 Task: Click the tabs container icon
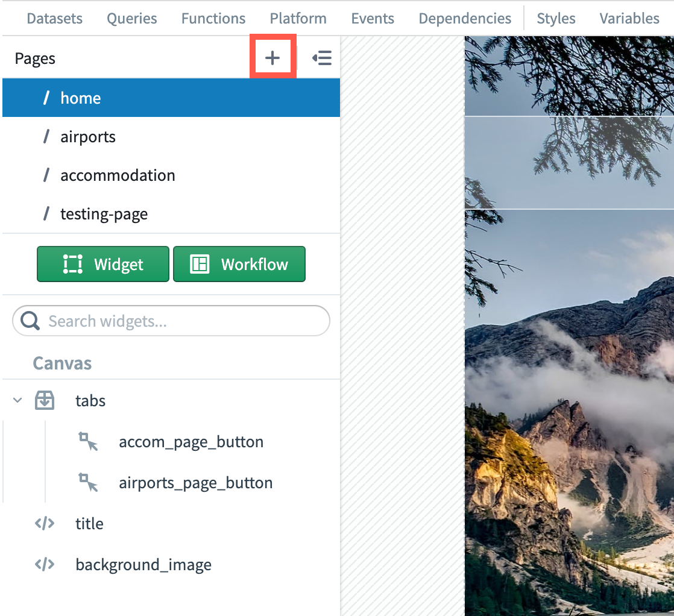45,400
